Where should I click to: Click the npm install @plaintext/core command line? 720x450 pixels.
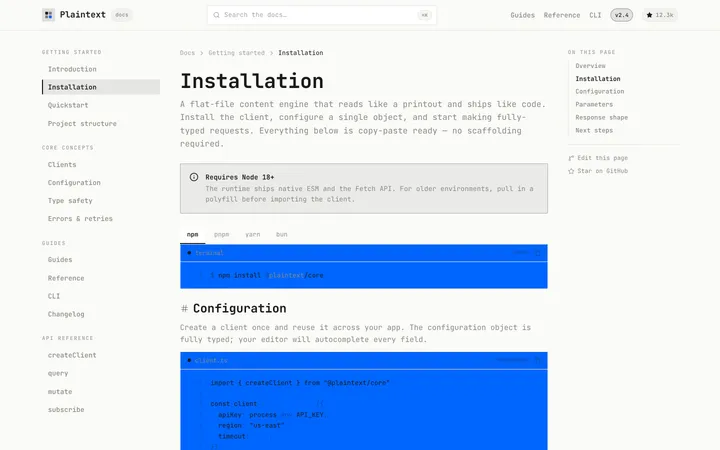coord(267,276)
